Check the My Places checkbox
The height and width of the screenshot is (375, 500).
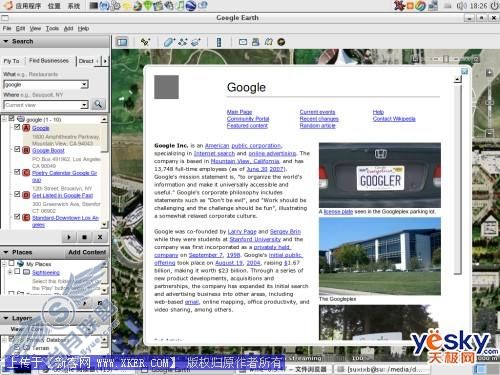(11, 263)
